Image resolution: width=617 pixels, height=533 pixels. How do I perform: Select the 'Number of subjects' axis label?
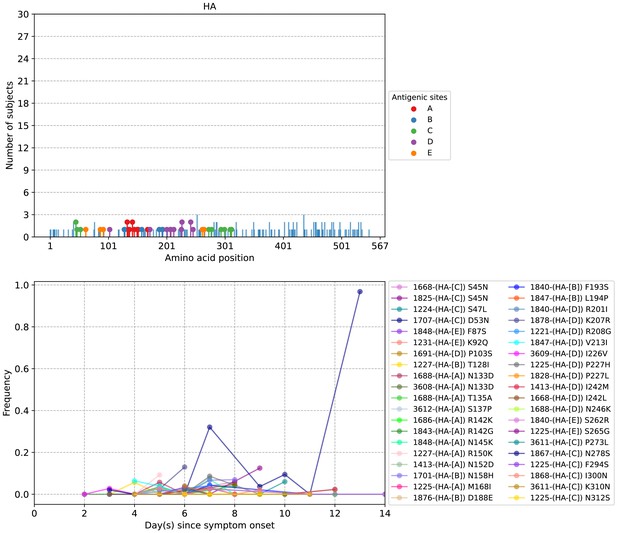(9, 125)
